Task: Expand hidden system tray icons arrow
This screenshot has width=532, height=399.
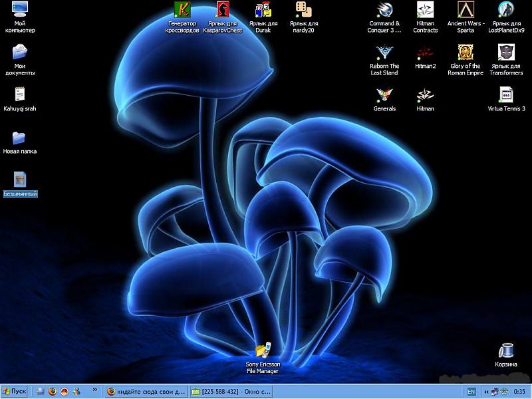Action: pos(485,392)
